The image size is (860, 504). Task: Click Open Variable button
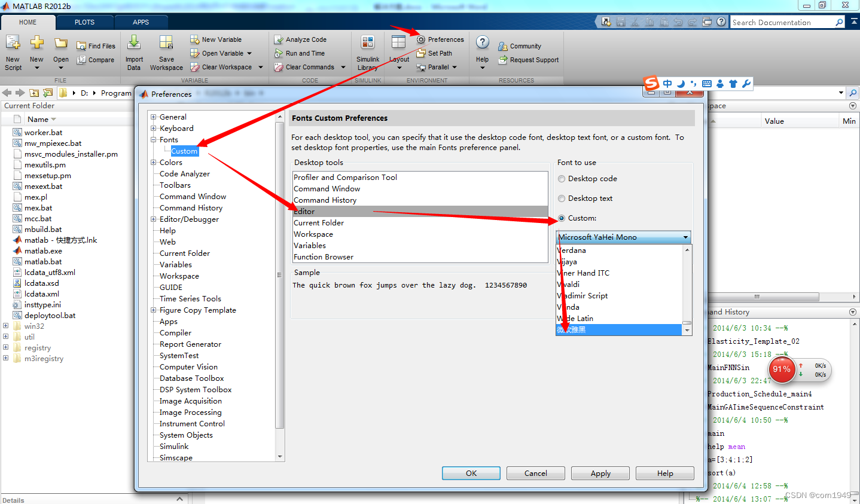[221, 53]
